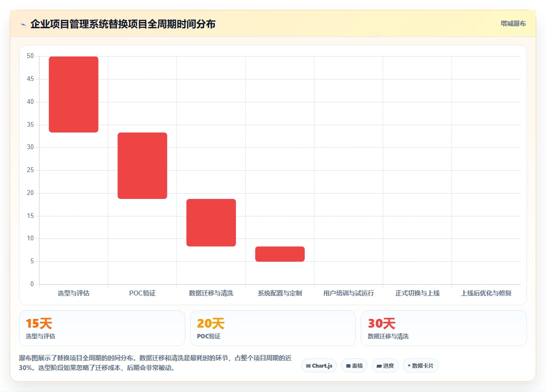Viewport: 546px width, 392px height.
Task: Click x-axis label 上线后优化与修复
Action: (486, 293)
